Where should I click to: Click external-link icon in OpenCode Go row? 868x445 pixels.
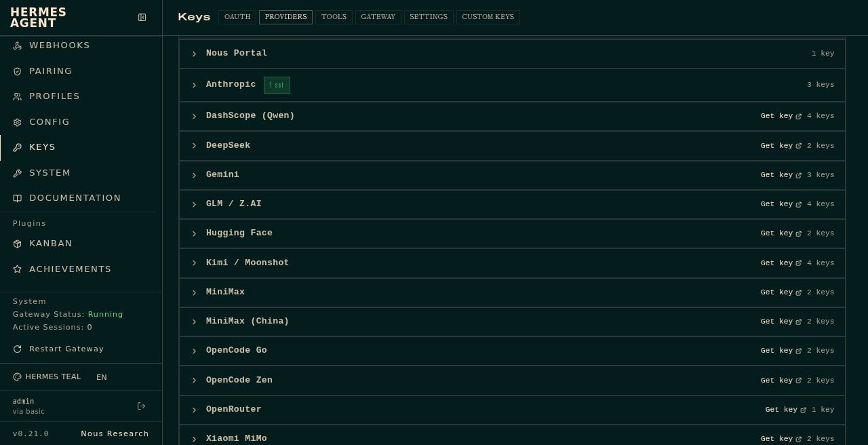[798, 351]
